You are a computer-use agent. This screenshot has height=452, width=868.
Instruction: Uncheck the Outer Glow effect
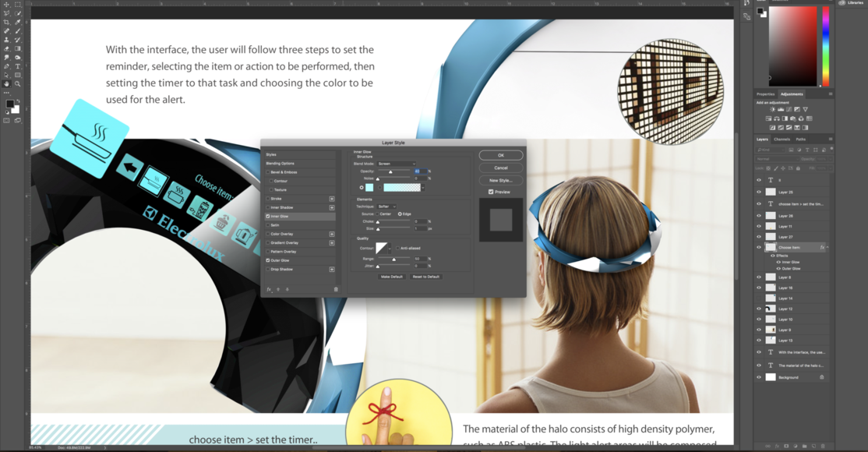coord(268,260)
